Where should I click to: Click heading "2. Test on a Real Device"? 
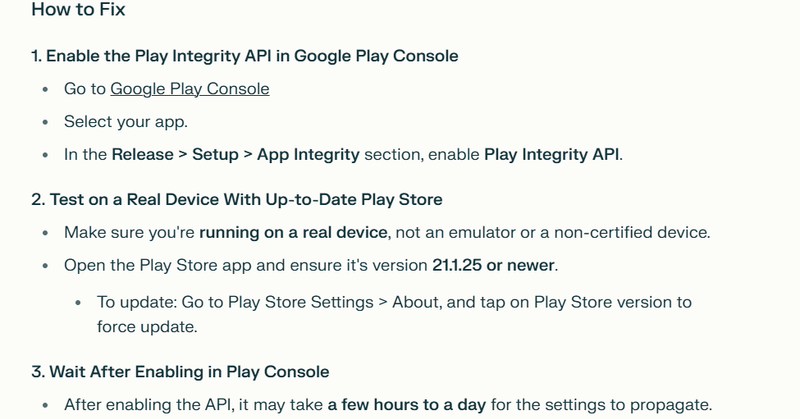[x=237, y=200]
